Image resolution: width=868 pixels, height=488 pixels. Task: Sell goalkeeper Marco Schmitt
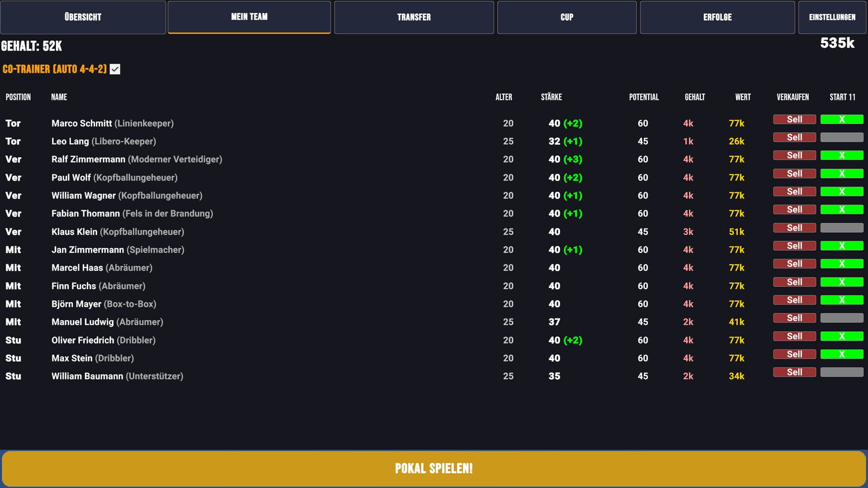(794, 119)
